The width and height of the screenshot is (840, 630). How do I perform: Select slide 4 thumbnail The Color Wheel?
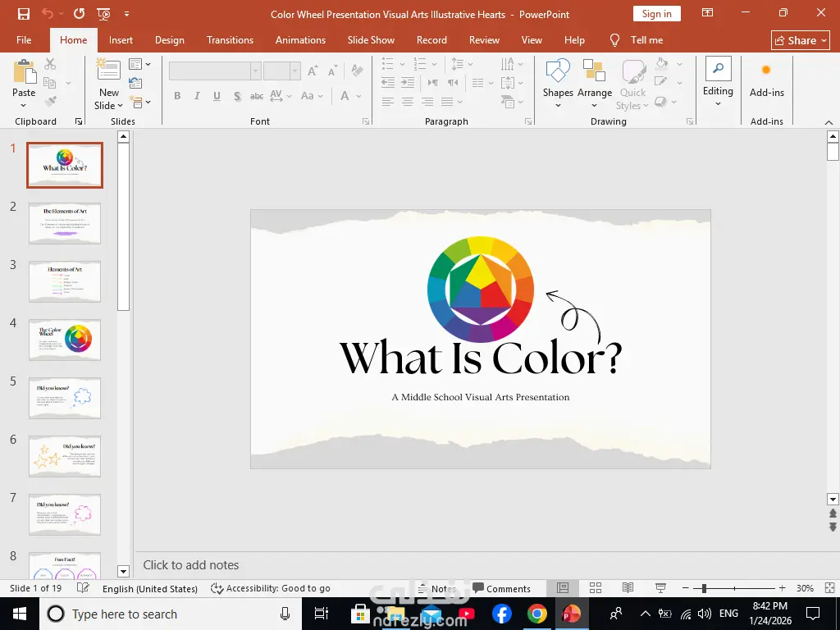point(65,340)
